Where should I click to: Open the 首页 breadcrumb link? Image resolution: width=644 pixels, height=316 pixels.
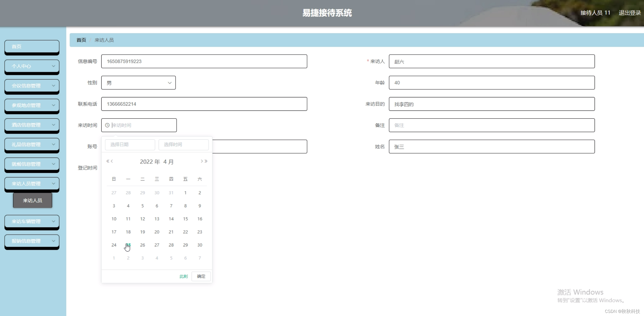coord(81,40)
